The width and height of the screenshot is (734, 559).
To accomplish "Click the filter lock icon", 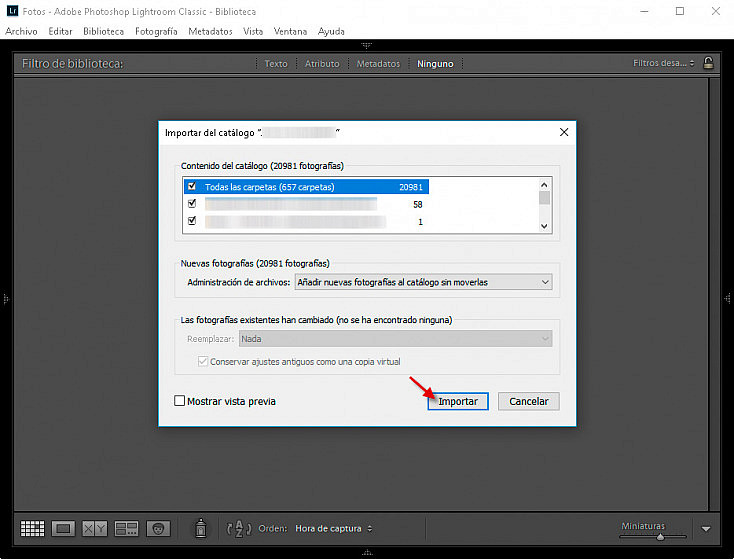I will [x=708, y=63].
